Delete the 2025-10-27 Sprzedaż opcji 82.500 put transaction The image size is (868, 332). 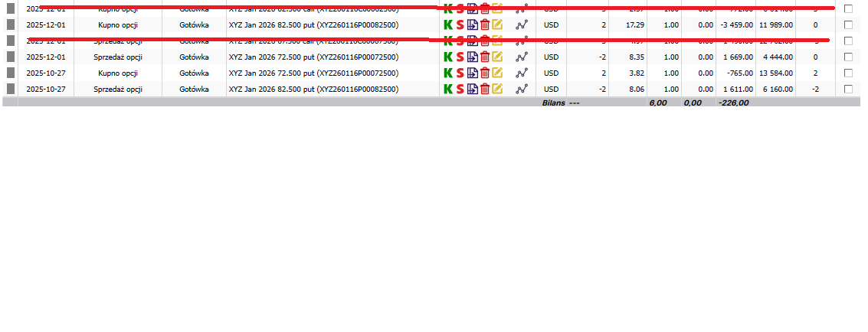pyautogui.click(x=484, y=89)
